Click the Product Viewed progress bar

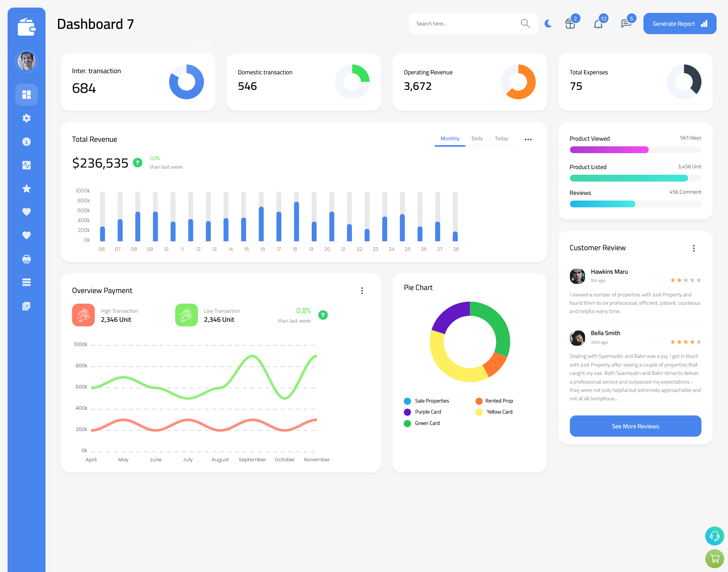[635, 149]
